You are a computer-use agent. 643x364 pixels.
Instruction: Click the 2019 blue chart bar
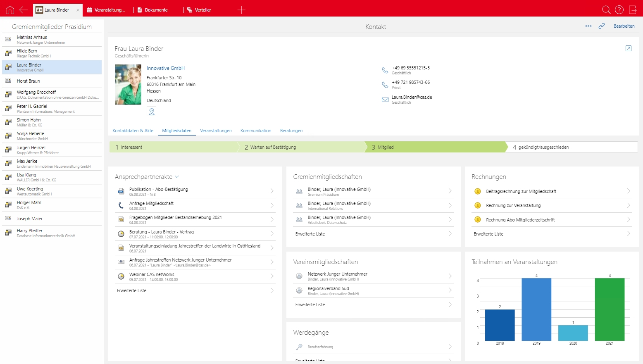[536, 309]
